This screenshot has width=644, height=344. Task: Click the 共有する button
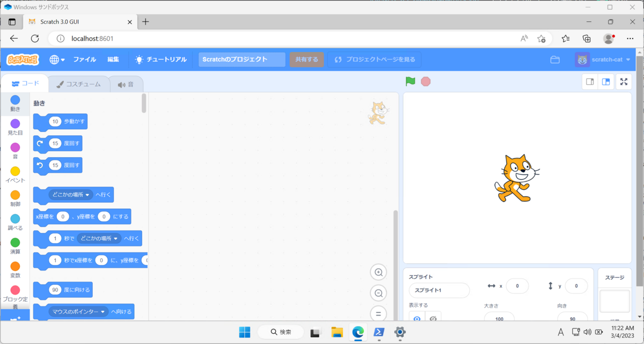pyautogui.click(x=306, y=60)
